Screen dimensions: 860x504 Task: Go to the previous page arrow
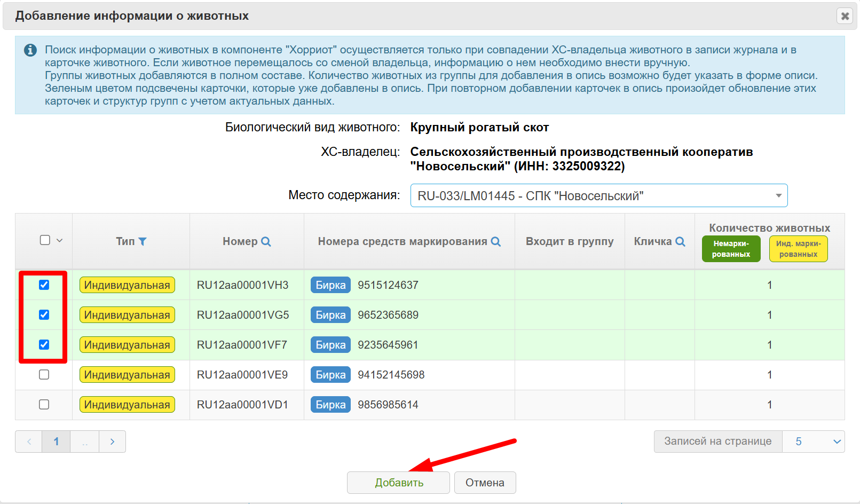point(29,442)
